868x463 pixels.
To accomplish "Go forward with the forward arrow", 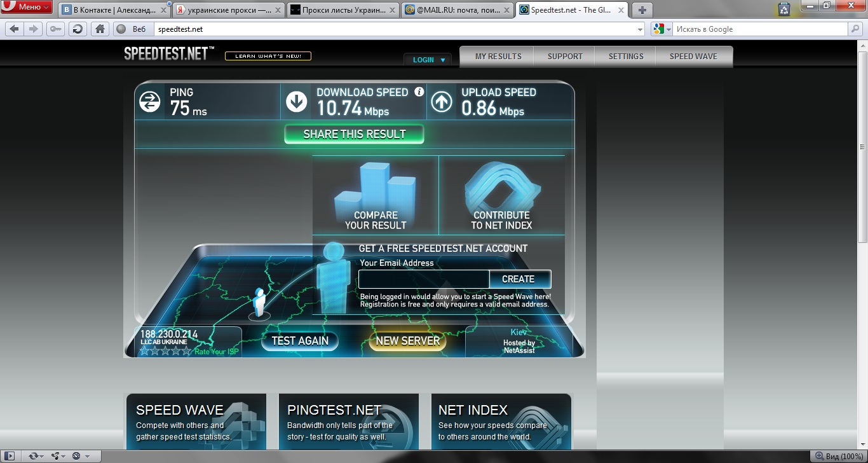I will click(34, 29).
